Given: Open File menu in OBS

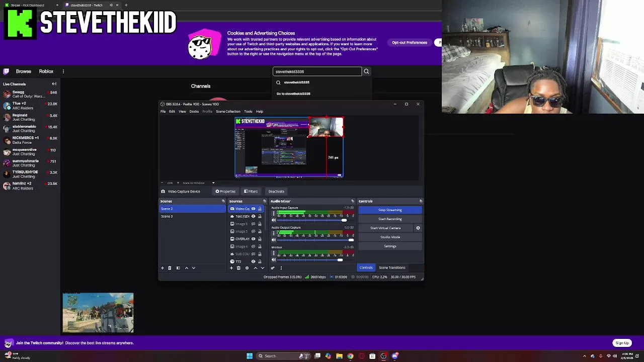Looking at the screenshot, I should coord(163,112).
